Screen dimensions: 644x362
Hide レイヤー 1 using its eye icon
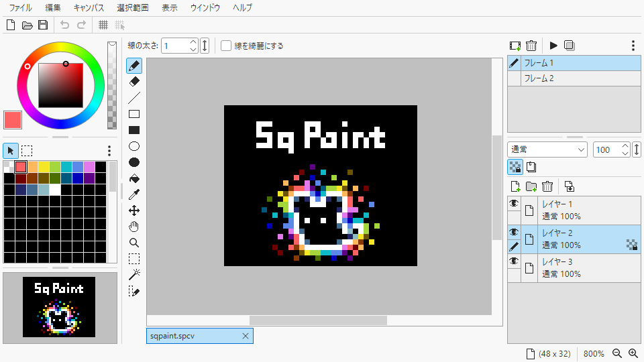(514, 204)
